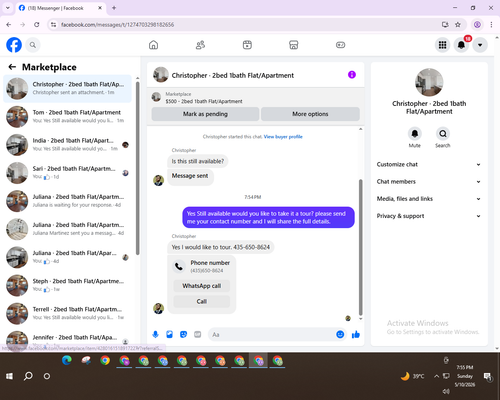This screenshot has height=400, width=500.
Task: Click the message input field Aa
Action: [x=271, y=334]
